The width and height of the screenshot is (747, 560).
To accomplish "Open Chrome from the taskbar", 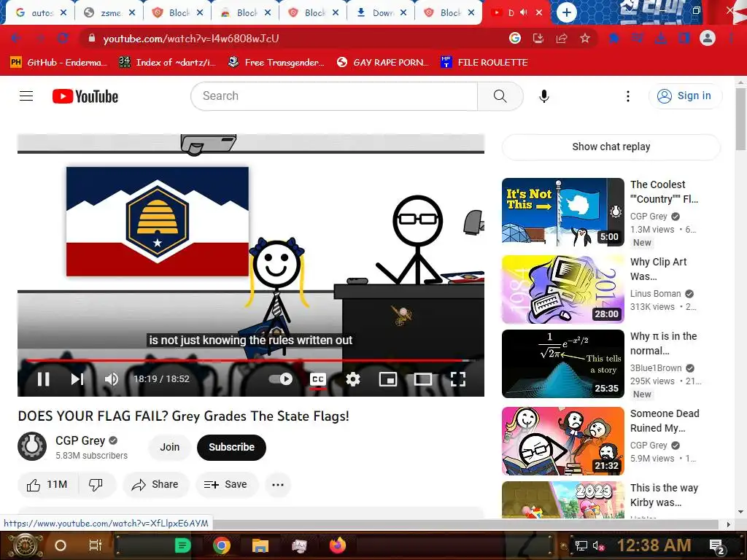I will point(221,545).
